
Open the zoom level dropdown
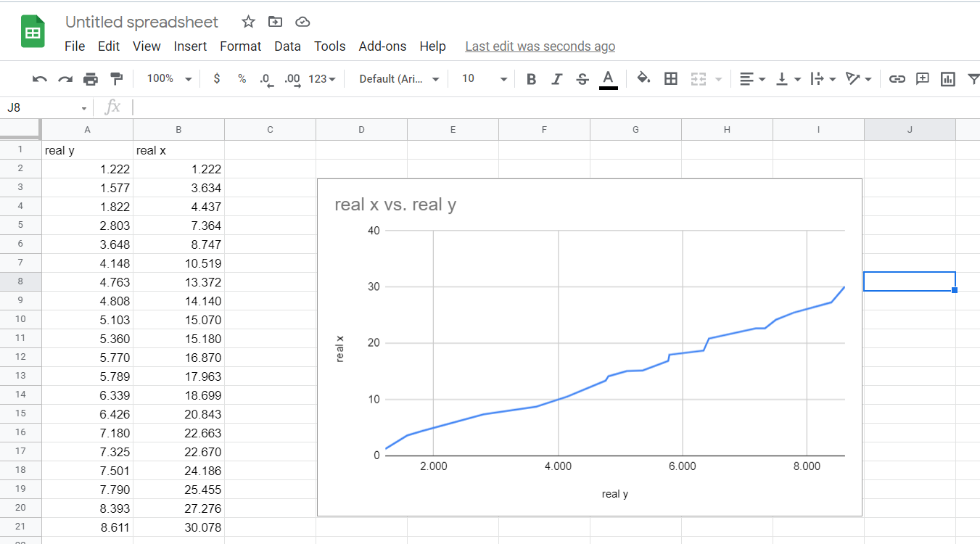click(x=168, y=78)
